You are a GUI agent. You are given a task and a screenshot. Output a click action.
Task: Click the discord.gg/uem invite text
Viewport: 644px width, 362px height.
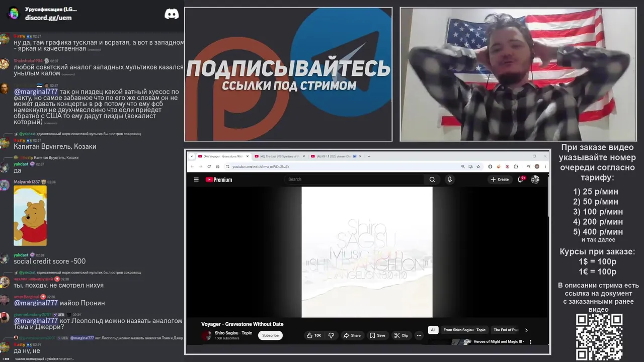pos(48,18)
